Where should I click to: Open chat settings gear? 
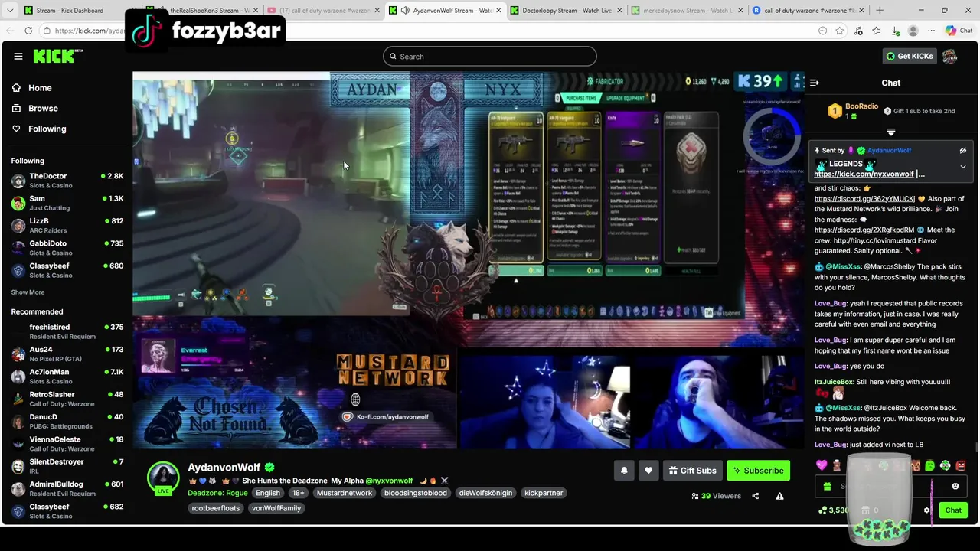tap(926, 510)
